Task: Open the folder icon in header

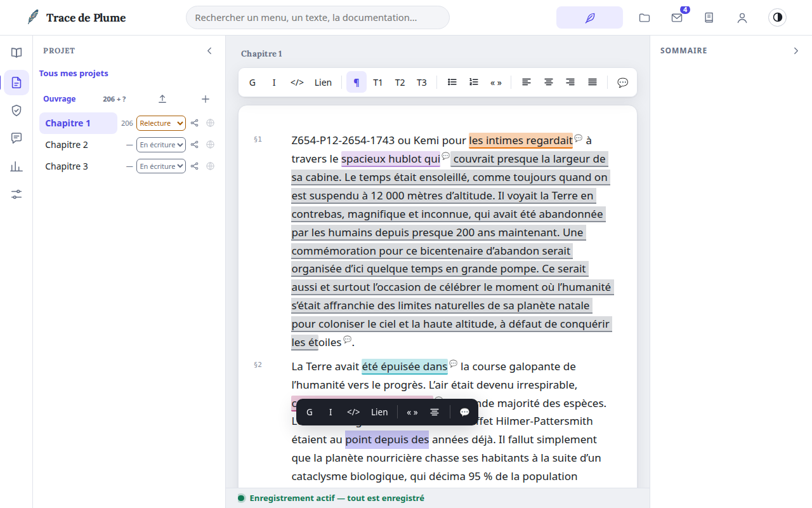Action: (x=645, y=18)
